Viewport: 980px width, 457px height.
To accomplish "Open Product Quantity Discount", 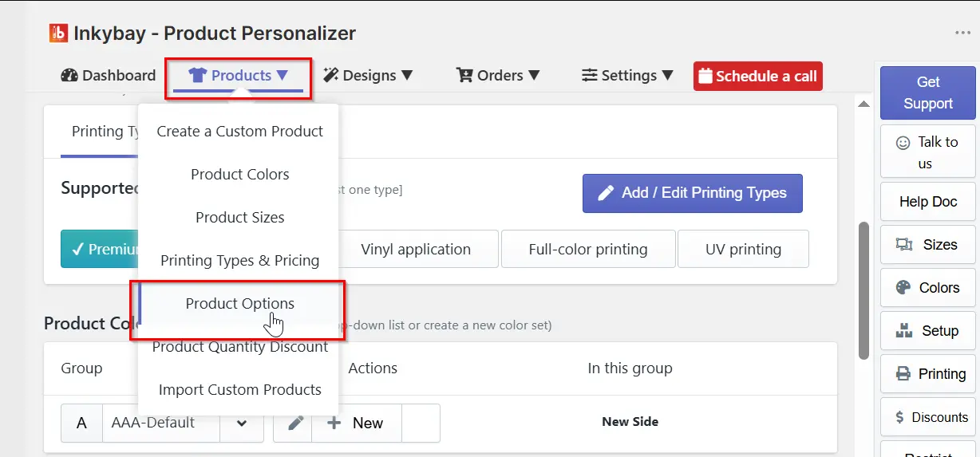I will [240, 347].
